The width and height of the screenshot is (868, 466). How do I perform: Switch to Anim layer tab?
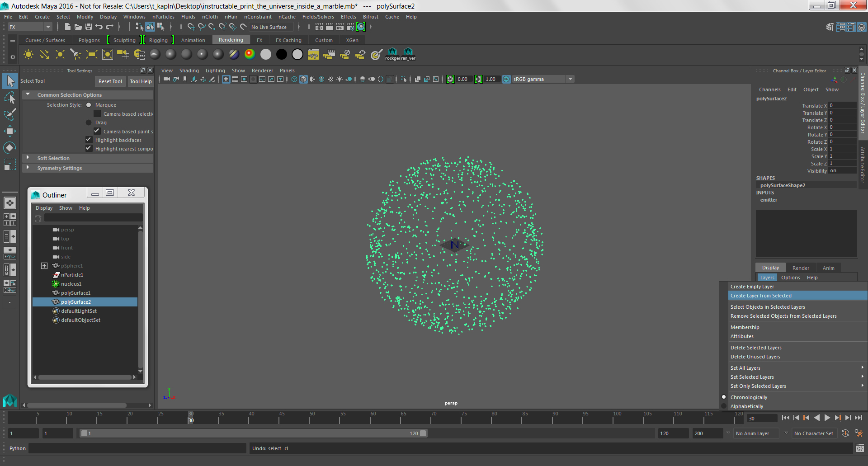(x=828, y=268)
